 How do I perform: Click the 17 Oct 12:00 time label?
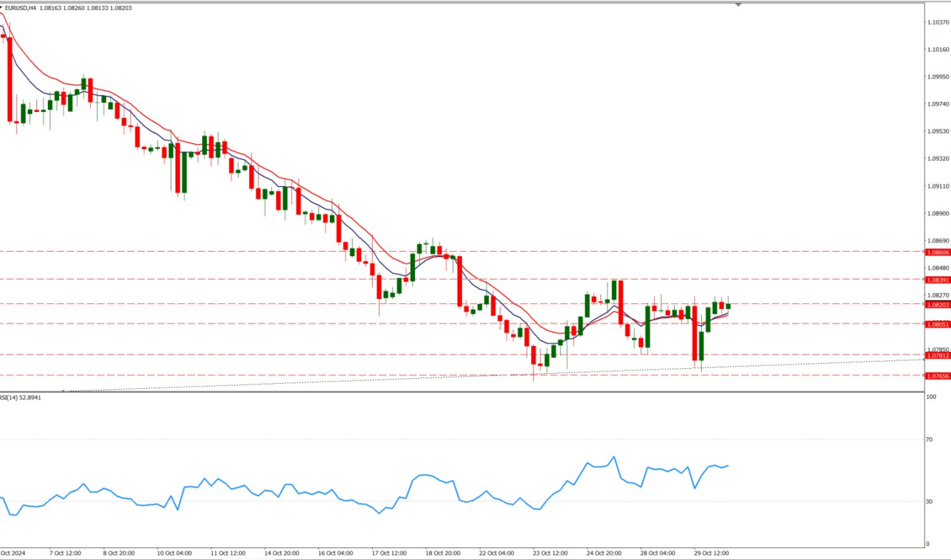[389, 553]
